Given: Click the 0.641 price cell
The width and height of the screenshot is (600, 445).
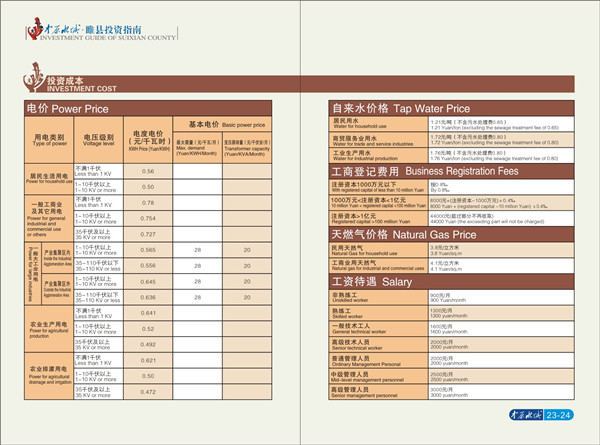Looking at the screenshot, I should 148,313.
